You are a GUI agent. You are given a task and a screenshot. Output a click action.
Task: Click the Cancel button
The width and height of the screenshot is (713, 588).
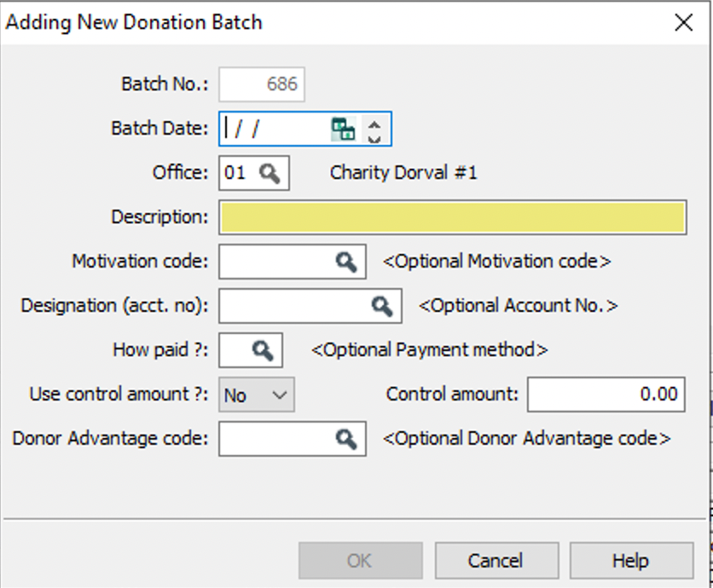point(496,560)
